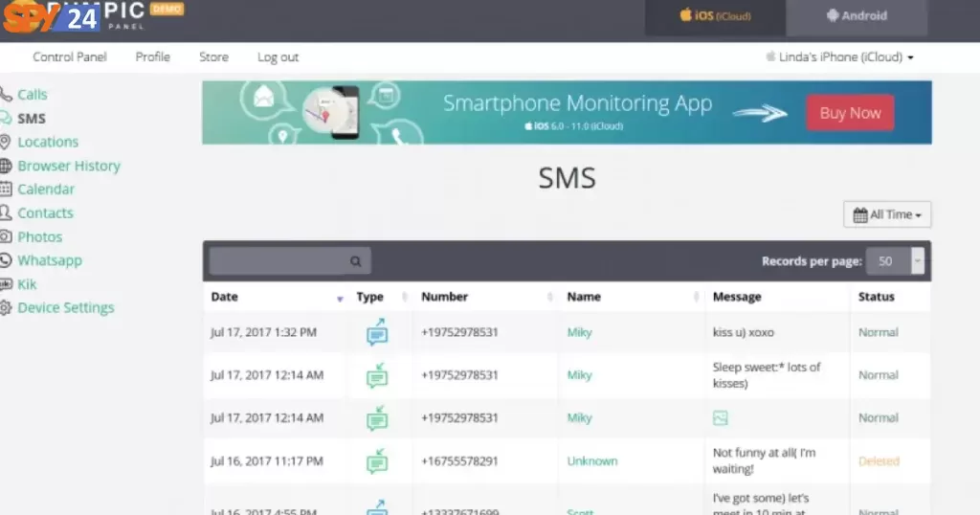Click the camera icon beside Photos
This screenshot has height=515, width=980.
point(6,236)
